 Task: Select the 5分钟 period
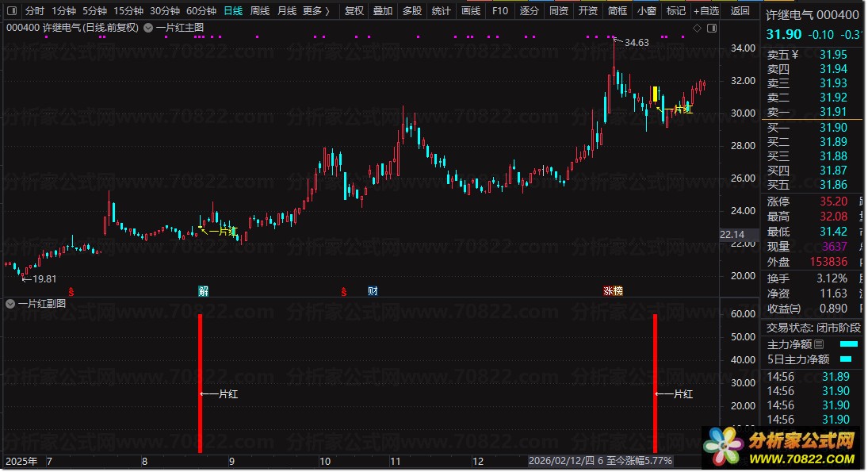94,10
